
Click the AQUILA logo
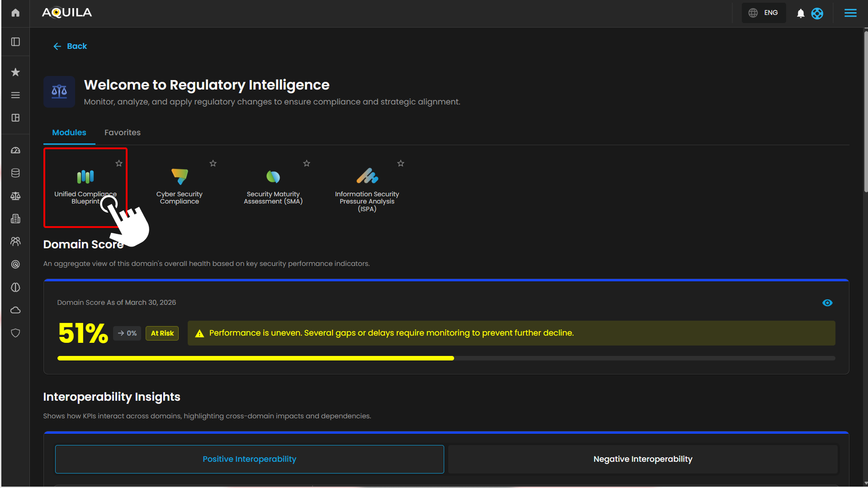pyautogui.click(x=67, y=13)
